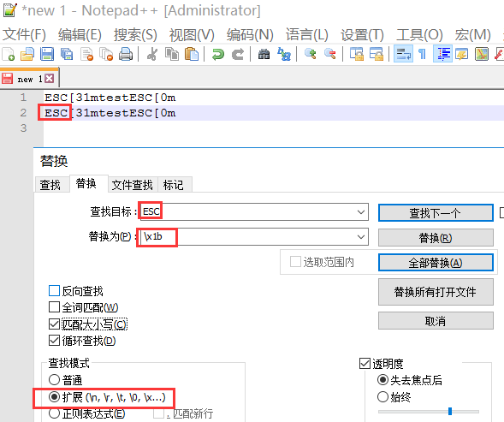Click the user defined language icon
Screen dimensions: 504x422
[x=462, y=54]
